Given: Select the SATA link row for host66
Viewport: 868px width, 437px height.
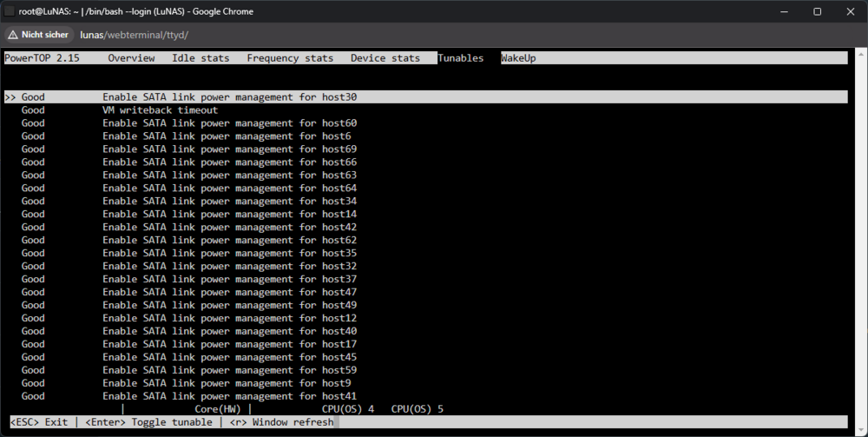Looking at the screenshot, I should click(x=425, y=162).
